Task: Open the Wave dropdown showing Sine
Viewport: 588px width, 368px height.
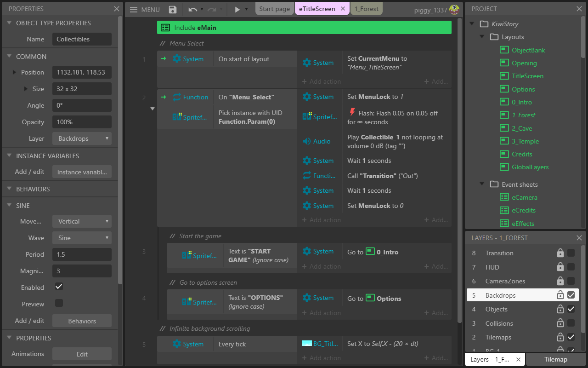Action: click(x=82, y=238)
